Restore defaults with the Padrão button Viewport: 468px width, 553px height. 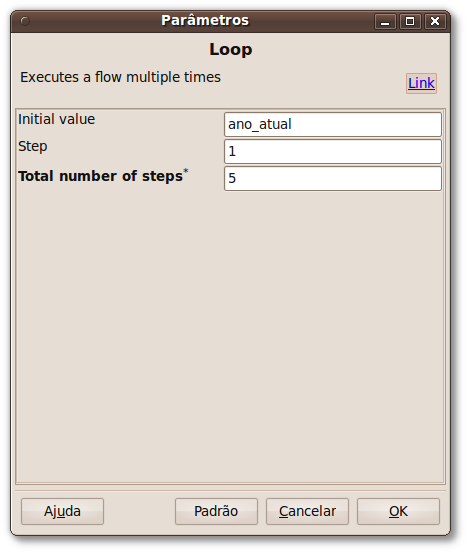click(x=216, y=511)
